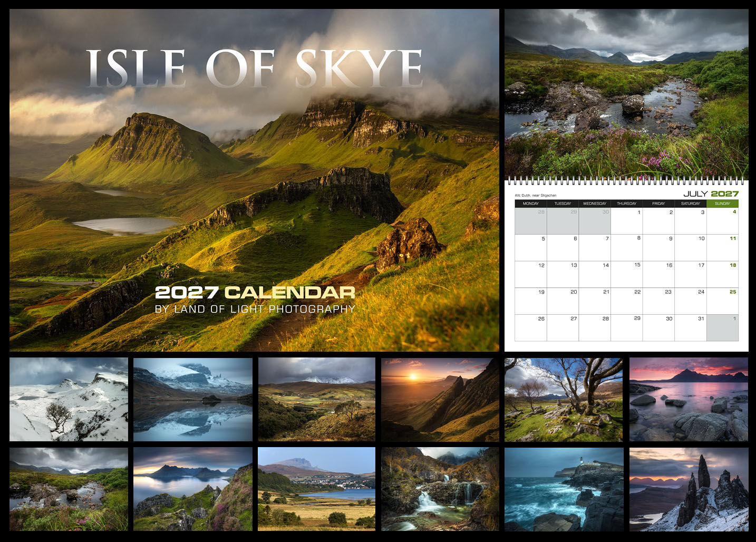
Task: Select the lighthouse and turquoise sea thumbnail
Action: coord(564,489)
